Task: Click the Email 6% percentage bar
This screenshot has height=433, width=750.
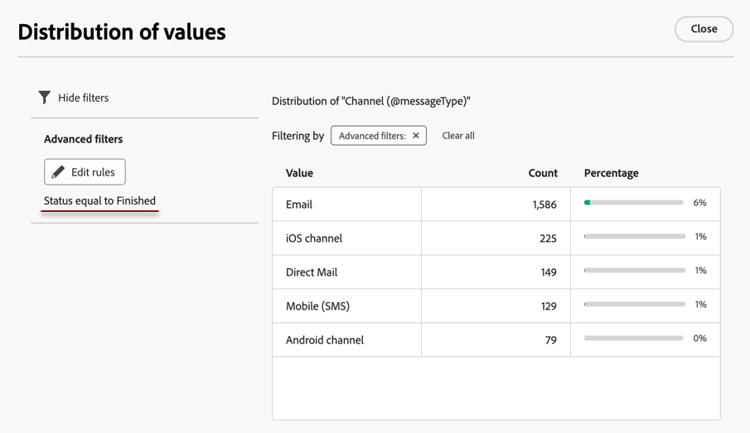Action: (633, 203)
